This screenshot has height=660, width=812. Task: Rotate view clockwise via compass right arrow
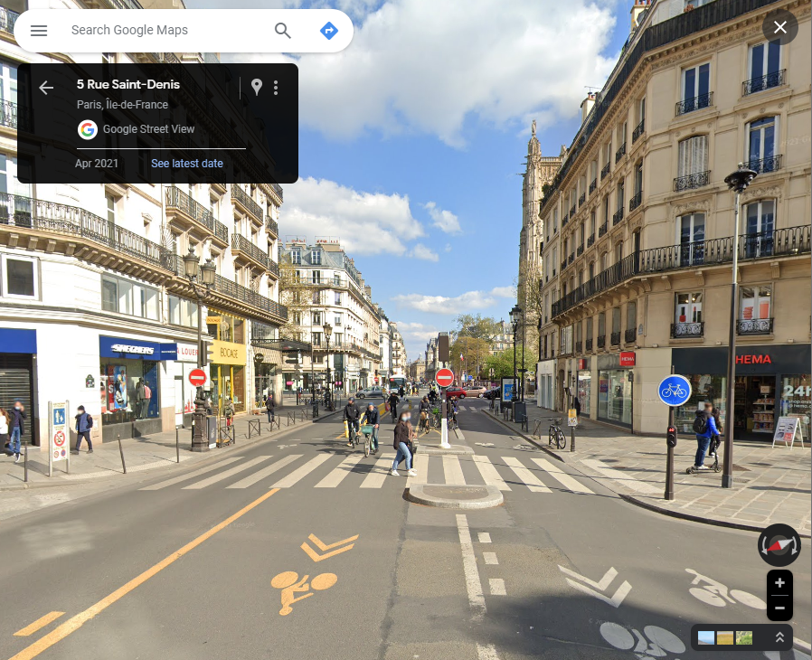(x=795, y=547)
